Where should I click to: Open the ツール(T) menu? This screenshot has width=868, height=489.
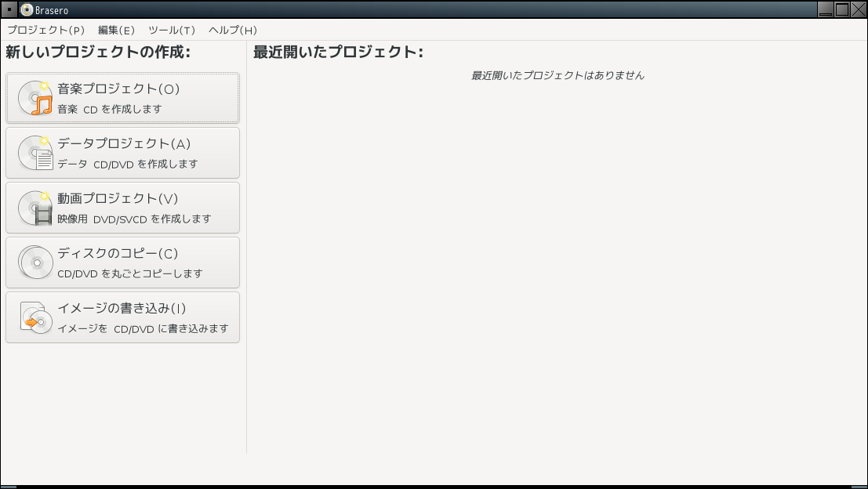click(172, 30)
